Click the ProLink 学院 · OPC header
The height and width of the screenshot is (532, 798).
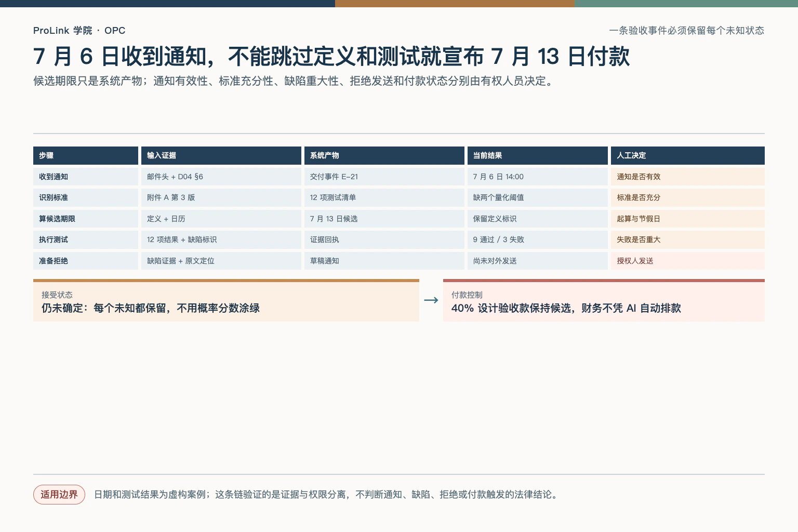(x=79, y=31)
